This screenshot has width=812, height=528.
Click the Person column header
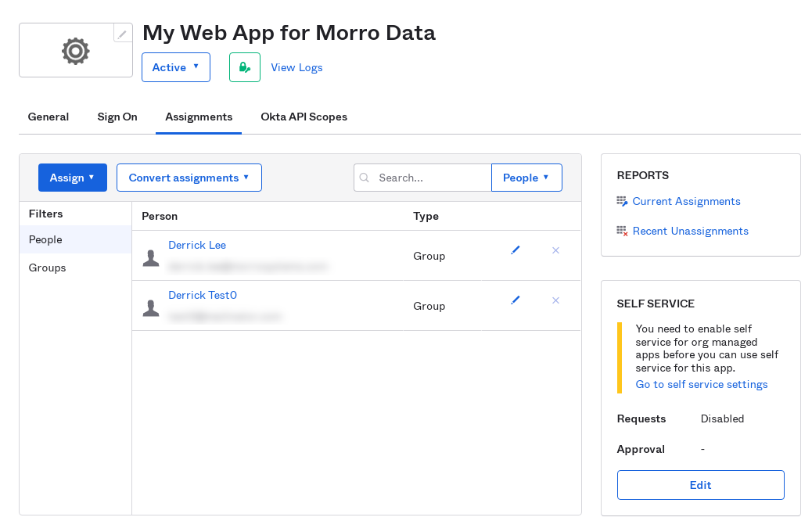(x=160, y=217)
